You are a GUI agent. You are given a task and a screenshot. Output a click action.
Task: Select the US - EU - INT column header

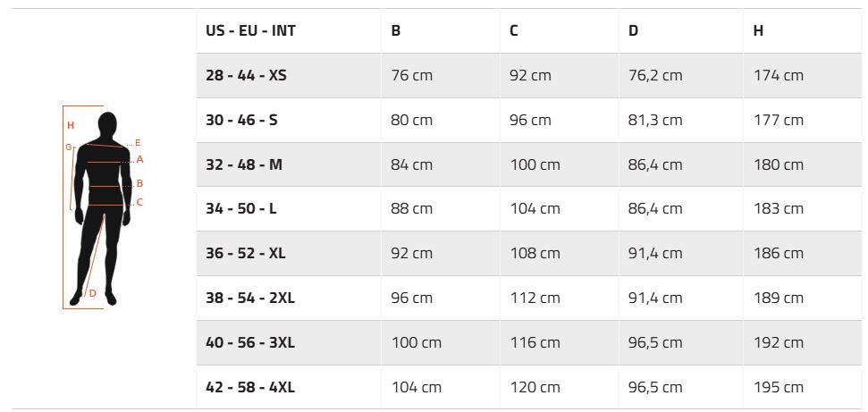tap(251, 30)
